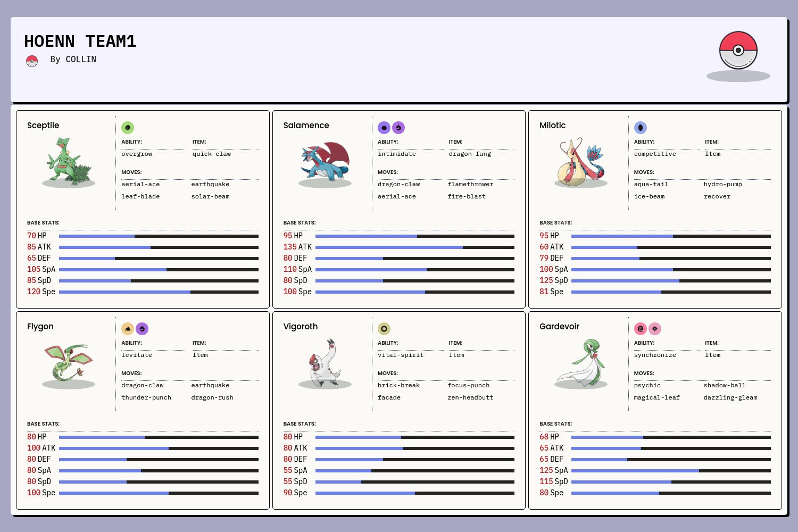Image resolution: width=798 pixels, height=532 pixels.
Task: Click Sceptile's quick-claw item
Action: point(212,154)
